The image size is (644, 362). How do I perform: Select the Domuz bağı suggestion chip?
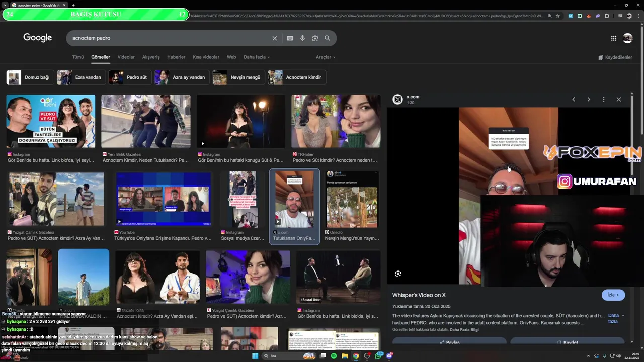click(x=30, y=77)
